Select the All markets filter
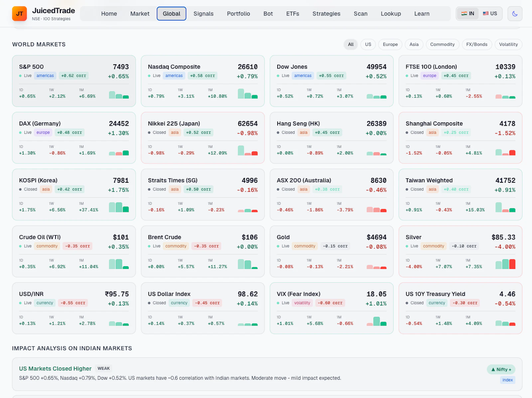 pos(351,44)
